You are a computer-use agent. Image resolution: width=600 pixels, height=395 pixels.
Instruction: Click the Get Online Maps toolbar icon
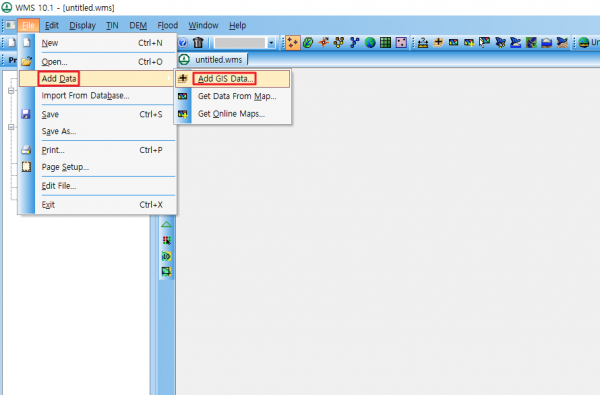point(469,42)
